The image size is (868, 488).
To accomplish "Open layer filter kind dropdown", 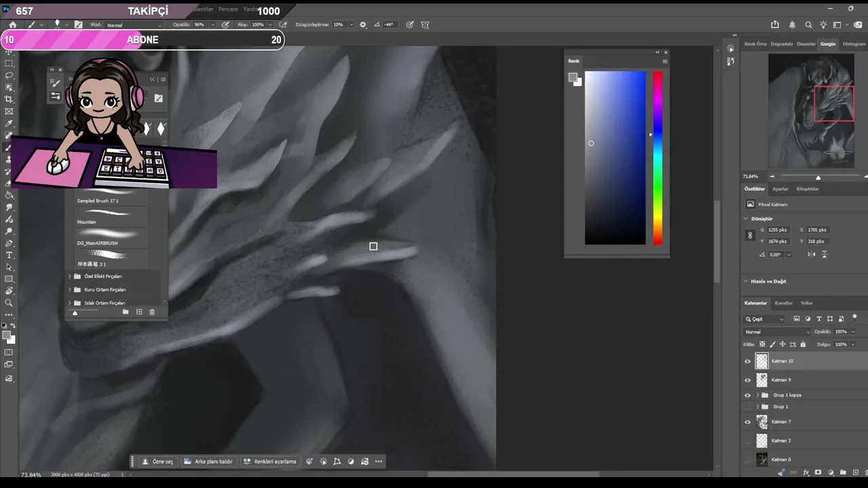I will 764,319.
